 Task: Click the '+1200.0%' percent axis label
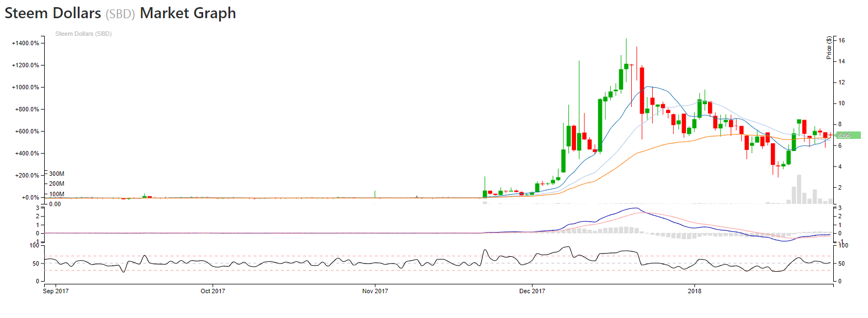[x=25, y=65]
